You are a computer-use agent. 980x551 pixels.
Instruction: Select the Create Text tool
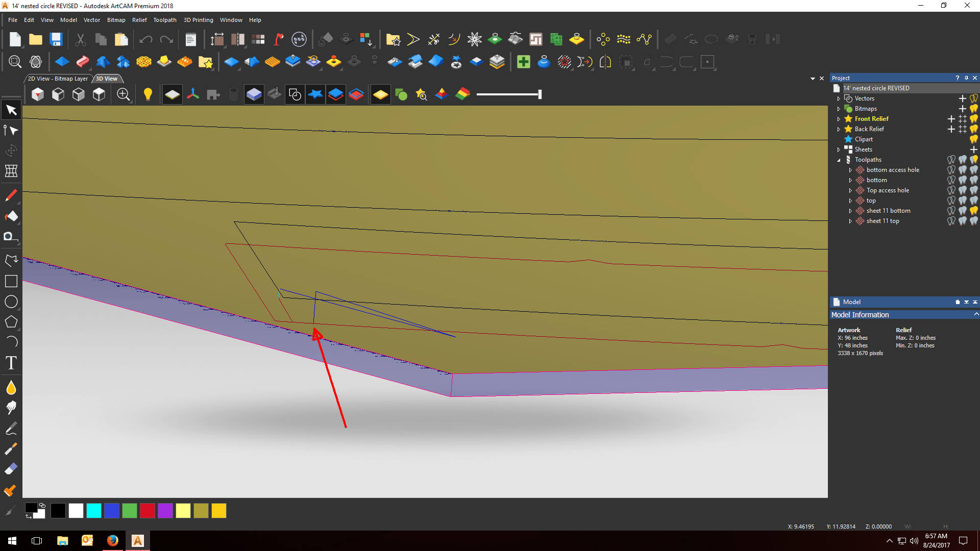[x=11, y=363]
